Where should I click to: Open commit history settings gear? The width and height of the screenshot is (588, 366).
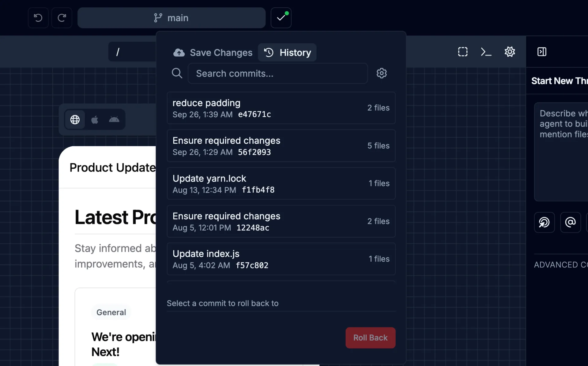tap(382, 73)
